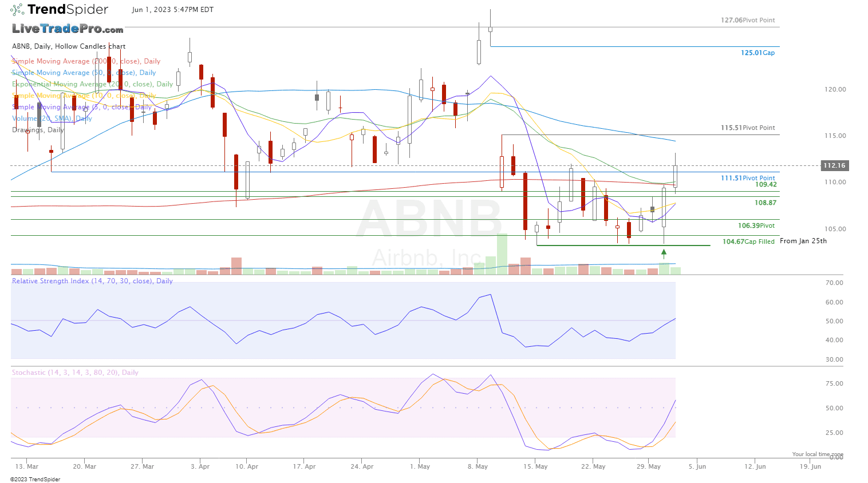Select the Simple Moving Average 10 legend entry

tap(84, 96)
